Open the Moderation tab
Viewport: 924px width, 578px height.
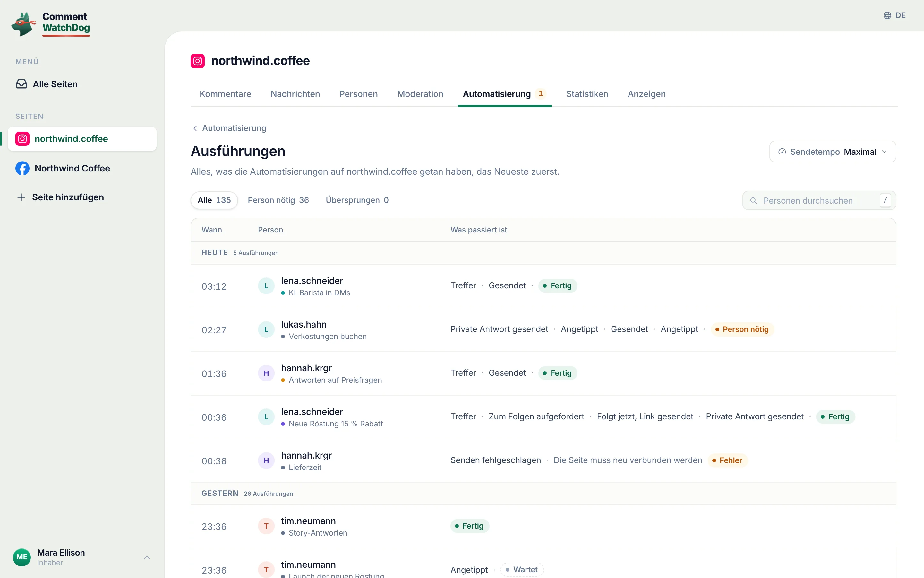[x=420, y=94]
